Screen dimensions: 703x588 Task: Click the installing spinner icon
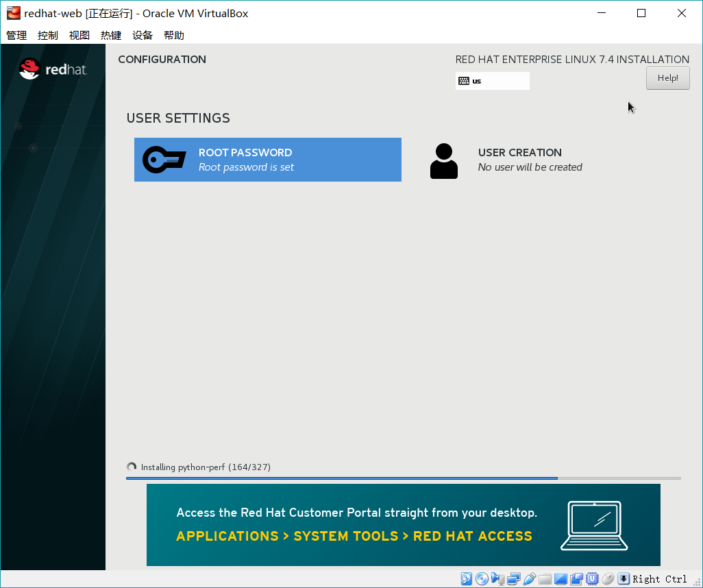[x=132, y=467]
